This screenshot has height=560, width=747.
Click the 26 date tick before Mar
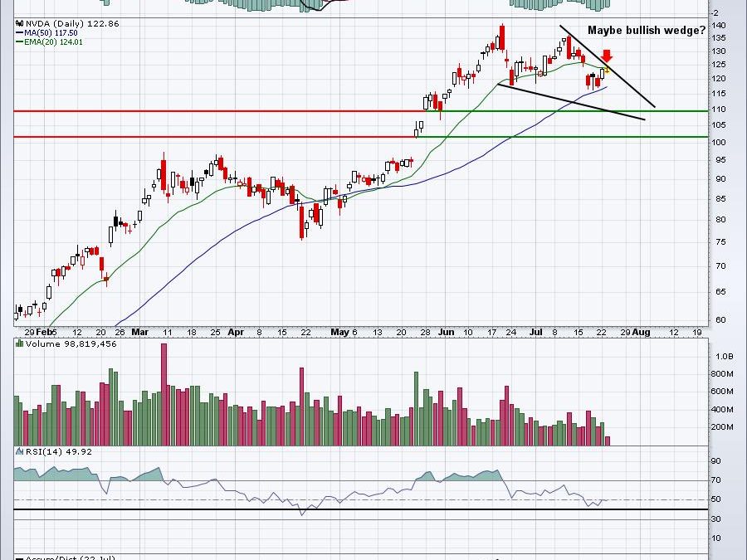click(120, 333)
